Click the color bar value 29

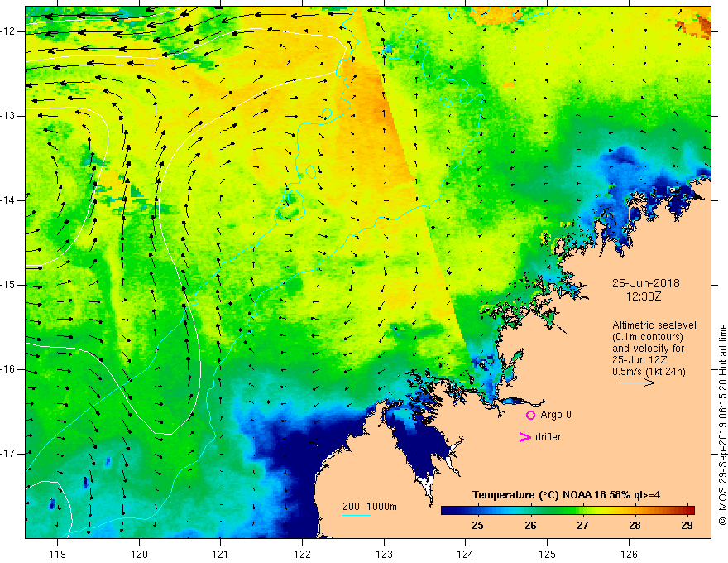tap(687, 526)
